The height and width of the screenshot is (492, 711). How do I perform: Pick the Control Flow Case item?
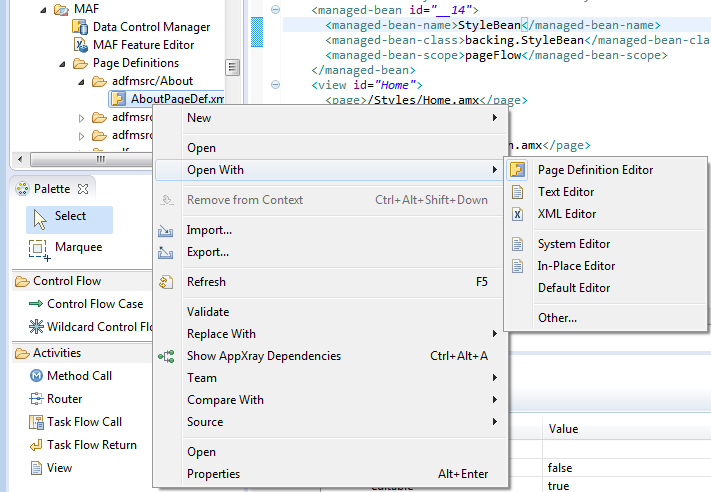coord(86,304)
